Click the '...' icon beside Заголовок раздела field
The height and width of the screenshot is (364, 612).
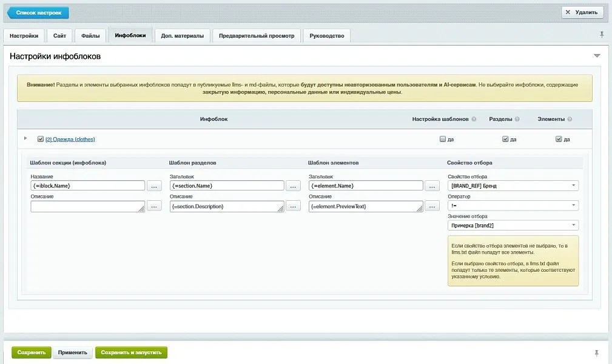tap(293, 185)
